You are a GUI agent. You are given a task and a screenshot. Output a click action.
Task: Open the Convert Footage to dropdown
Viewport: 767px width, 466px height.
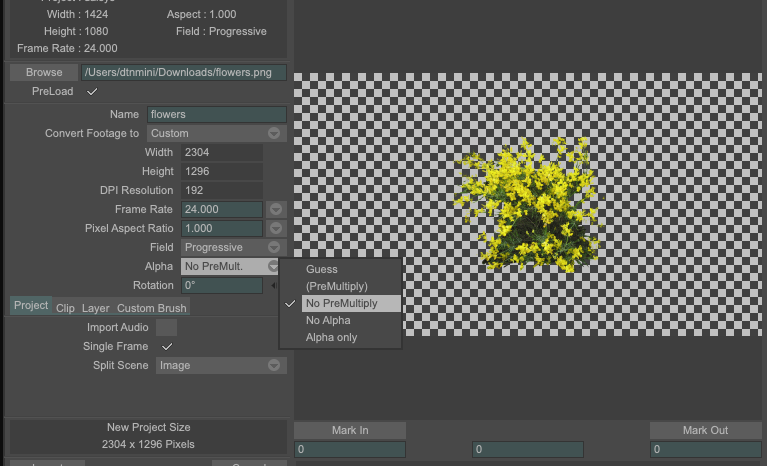217,133
